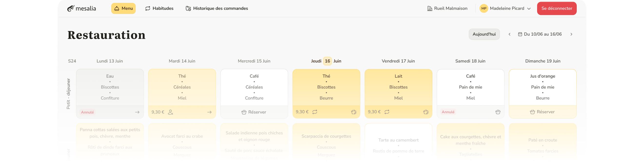Reserve Mercredi breakfast with Réserver
This screenshot has width=644, height=162.
click(x=254, y=112)
